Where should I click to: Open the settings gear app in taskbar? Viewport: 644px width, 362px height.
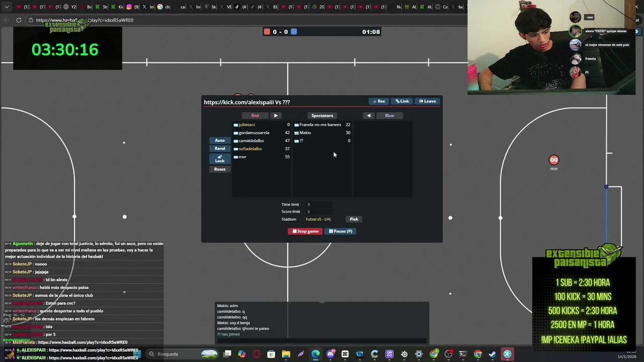[x=419, y=354]
